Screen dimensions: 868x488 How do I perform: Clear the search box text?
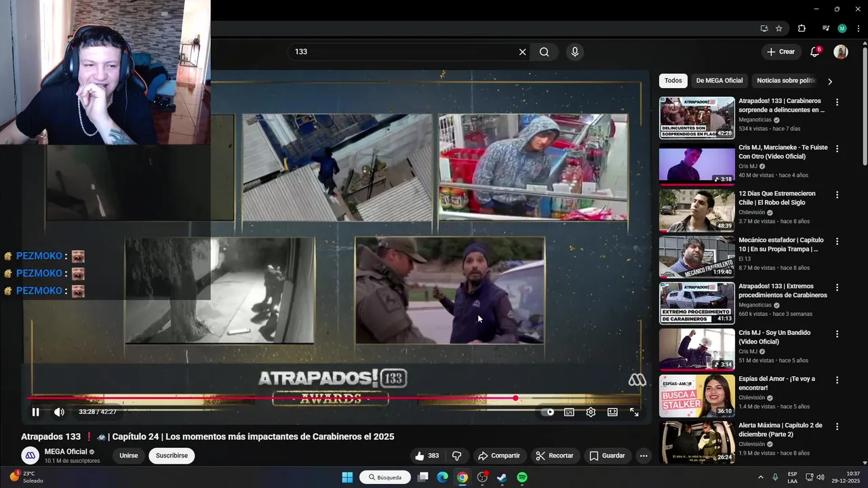[x=522, y=52]
